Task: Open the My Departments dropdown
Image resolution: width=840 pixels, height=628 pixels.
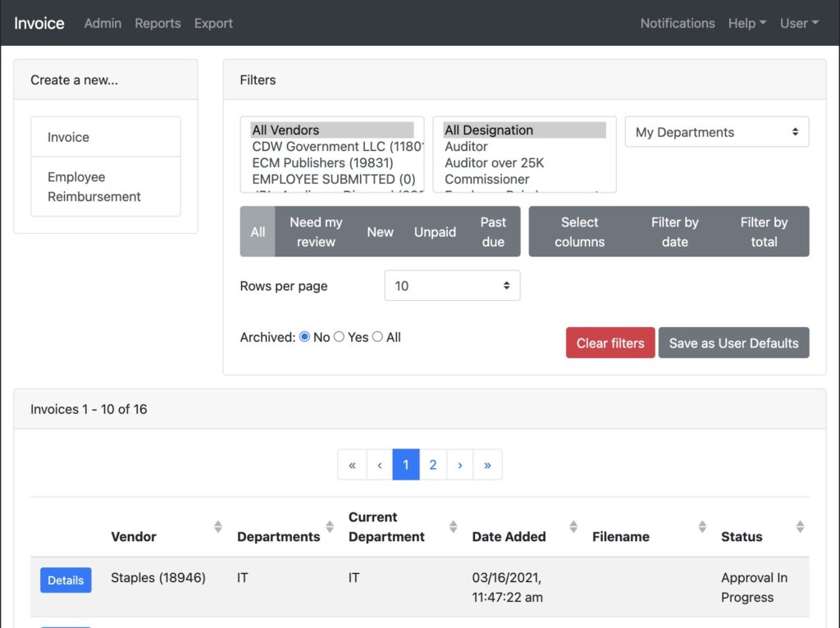Action: click(715, 132)
